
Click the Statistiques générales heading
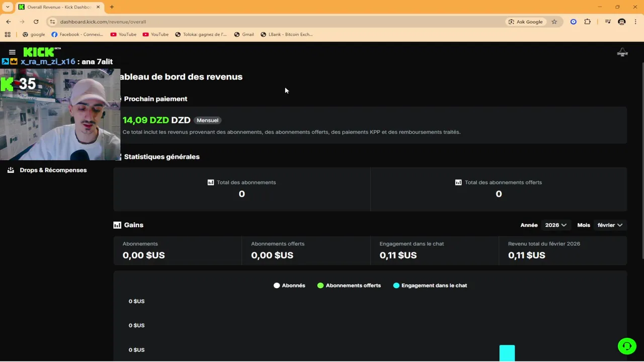[x=162, y=157]
